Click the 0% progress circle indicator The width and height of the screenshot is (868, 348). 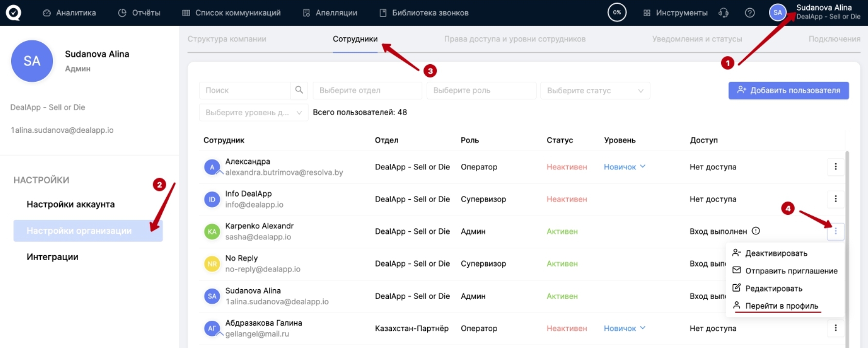tap(617, 13)
